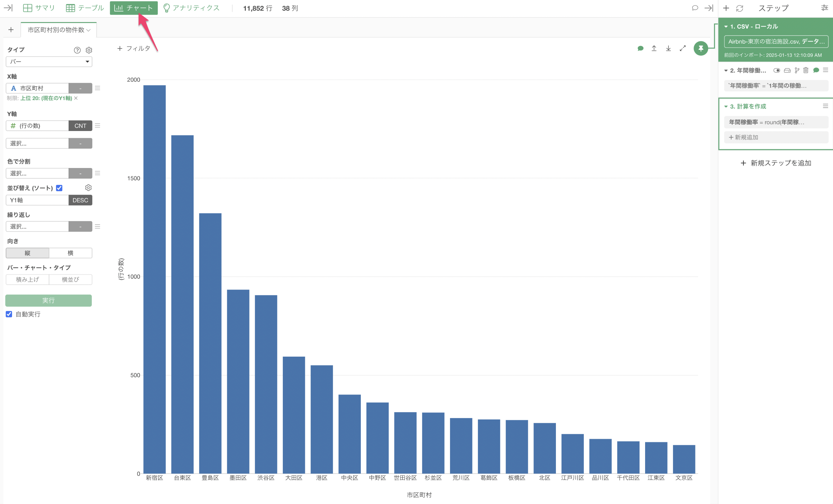Open the sort by Y1軸 dropdown
This screenshot has height=504, width=833.
click(37, 200)
